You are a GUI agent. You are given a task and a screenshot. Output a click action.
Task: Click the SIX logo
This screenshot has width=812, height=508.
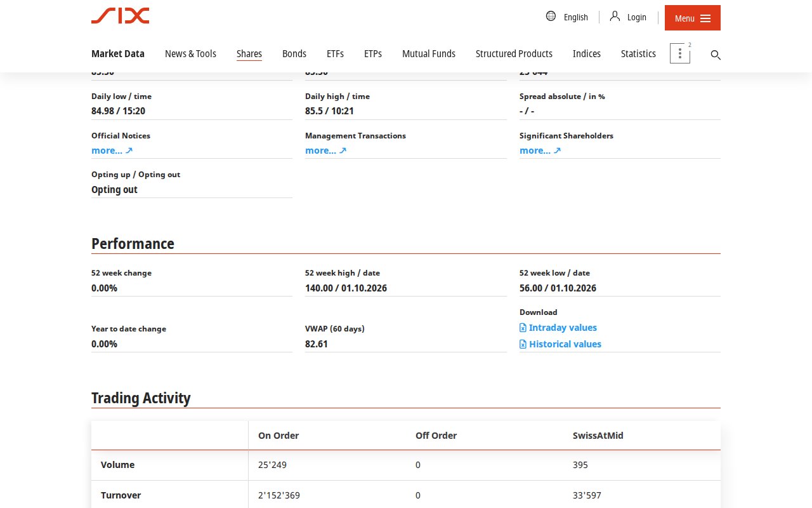[120, 16]
